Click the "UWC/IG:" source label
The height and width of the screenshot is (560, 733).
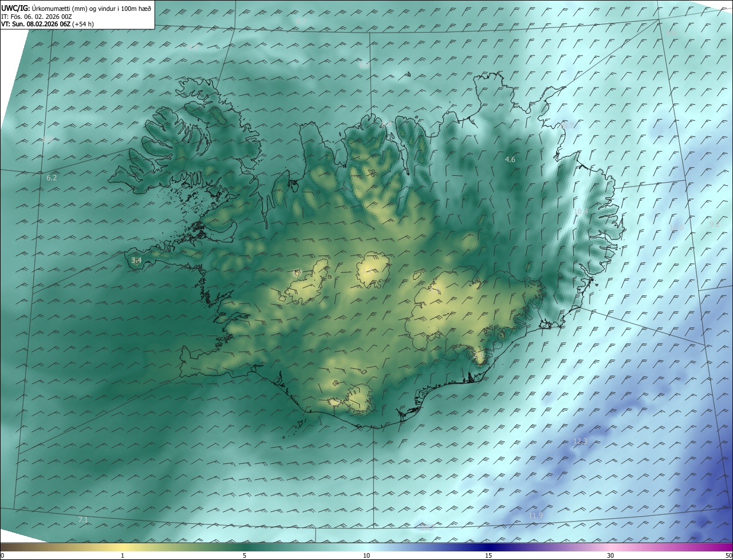(15, 8)
